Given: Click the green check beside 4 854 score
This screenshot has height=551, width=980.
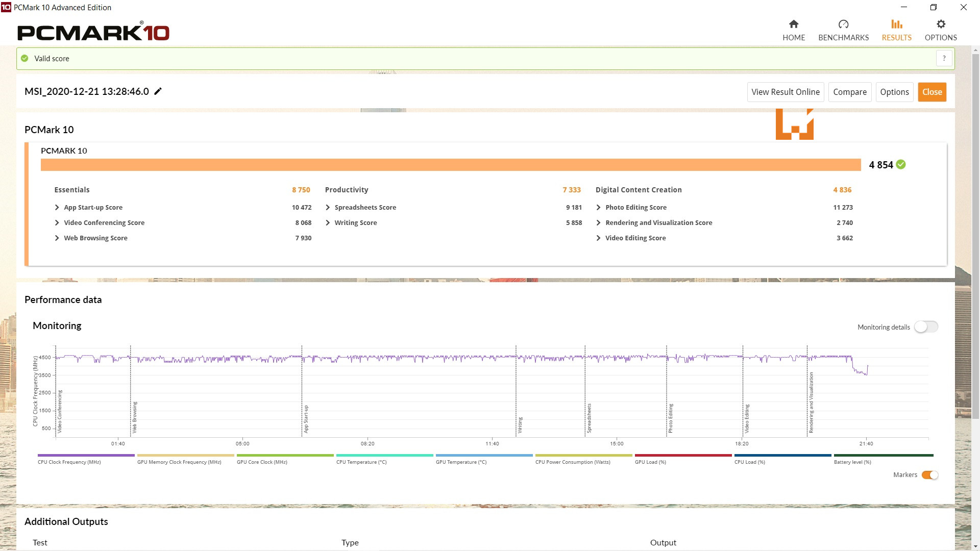Looking at the screenshot, I should pos(901,164).
